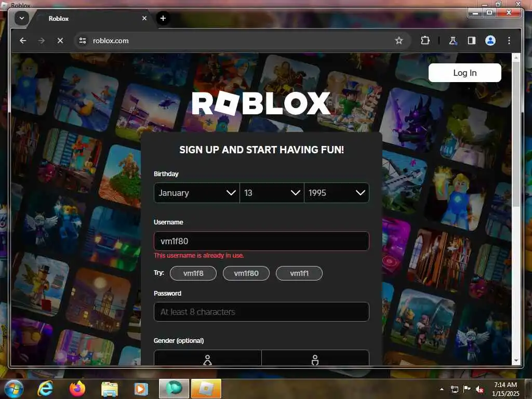
Task: View site information icon in address bar
Action: 83,41
